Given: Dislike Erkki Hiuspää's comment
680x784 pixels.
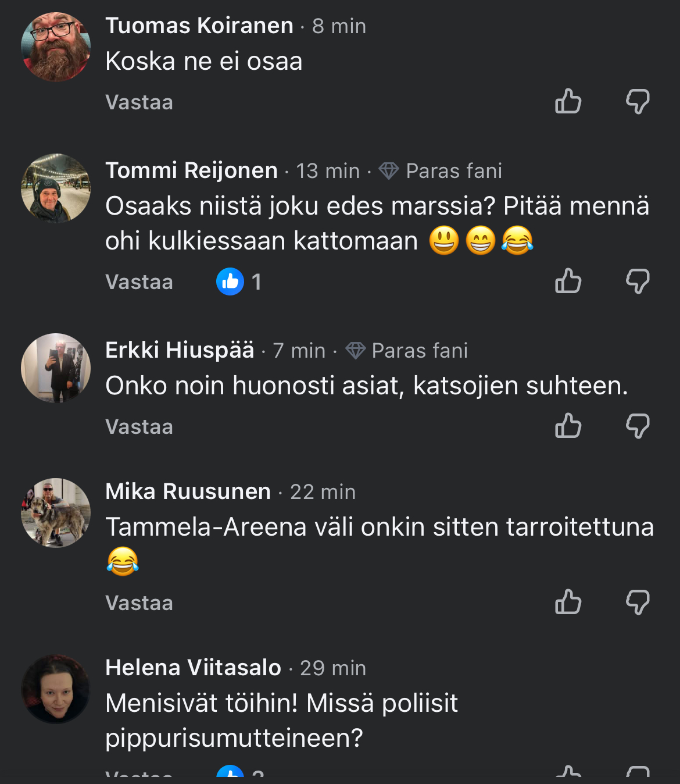Looking at the screenshot, I should 638,426.
